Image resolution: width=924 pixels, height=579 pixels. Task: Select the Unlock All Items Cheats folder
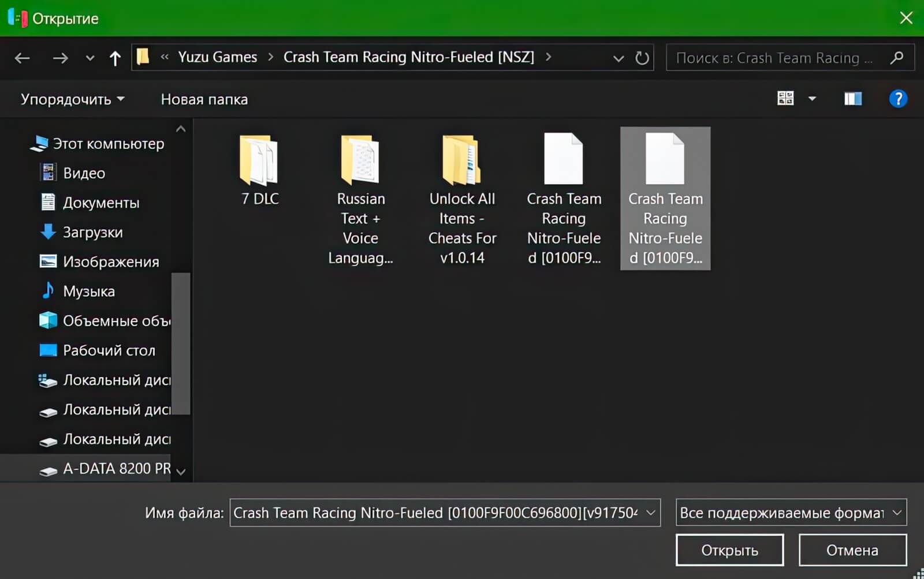[462, 200]
